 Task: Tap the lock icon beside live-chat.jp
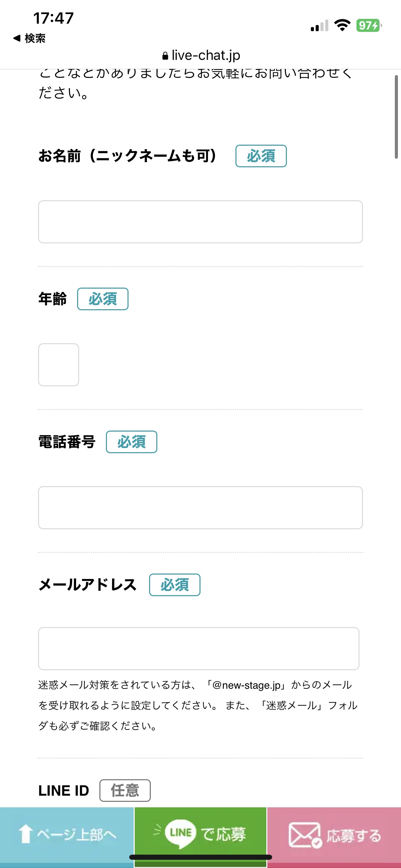point(165,56)
